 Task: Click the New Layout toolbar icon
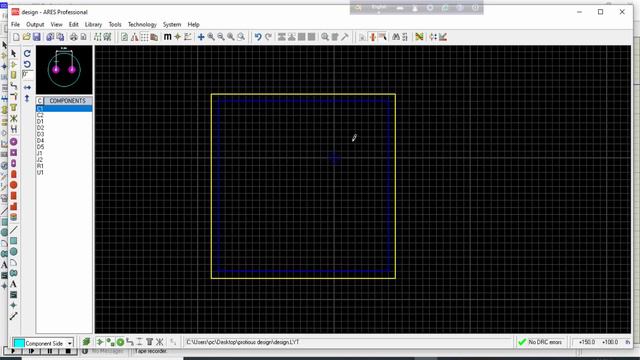[16, 37]
